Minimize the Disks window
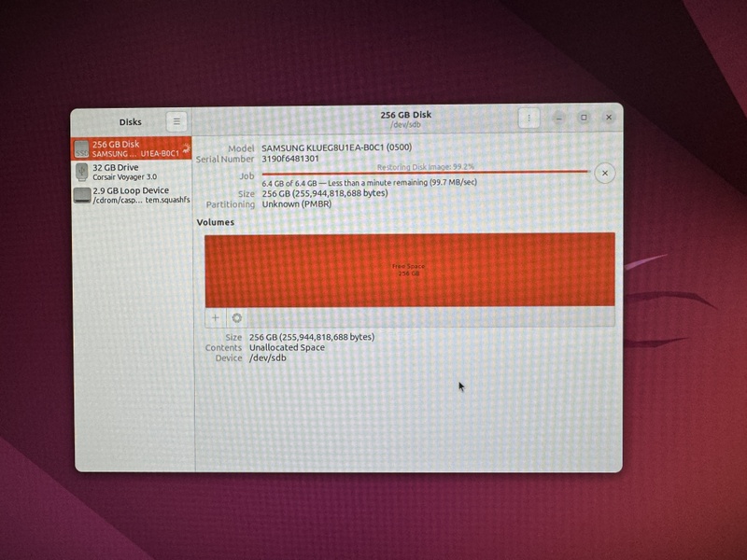 click(x=558, y=118)
